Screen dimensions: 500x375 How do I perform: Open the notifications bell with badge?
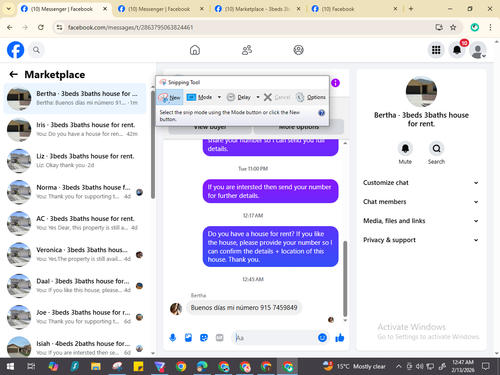[x=457, y=50]
